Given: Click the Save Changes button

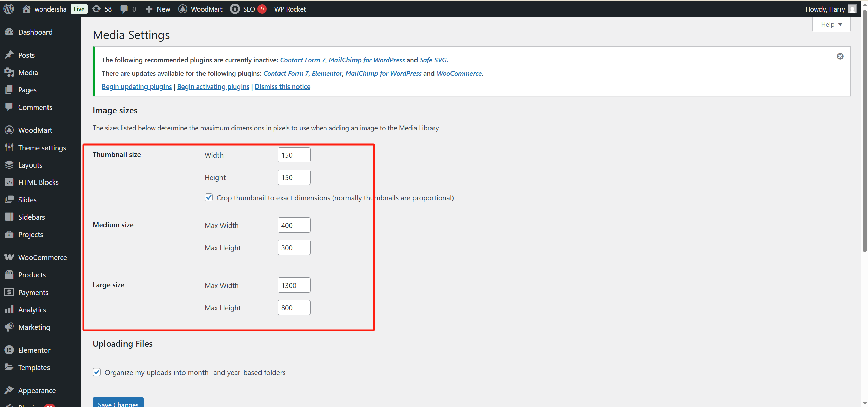Looking at the screenshot, I should pos(118,403).
